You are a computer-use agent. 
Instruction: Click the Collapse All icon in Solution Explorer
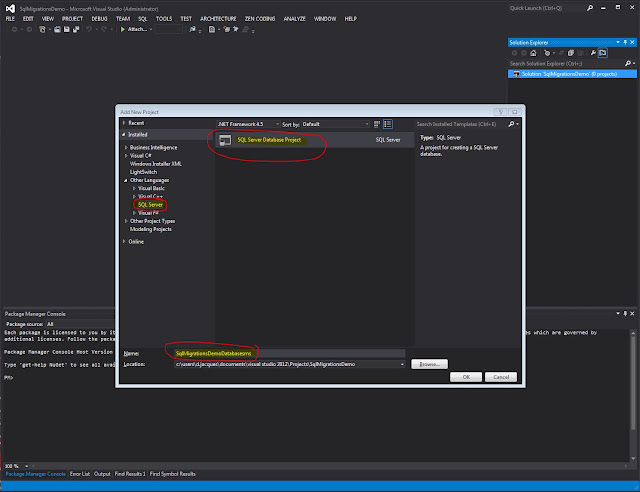571,53
